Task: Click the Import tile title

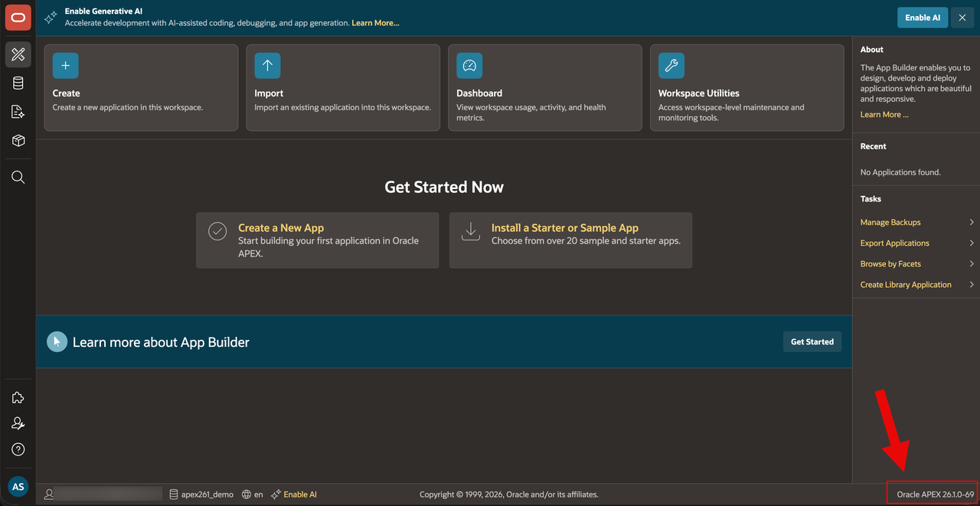Action: click(269, 93)
